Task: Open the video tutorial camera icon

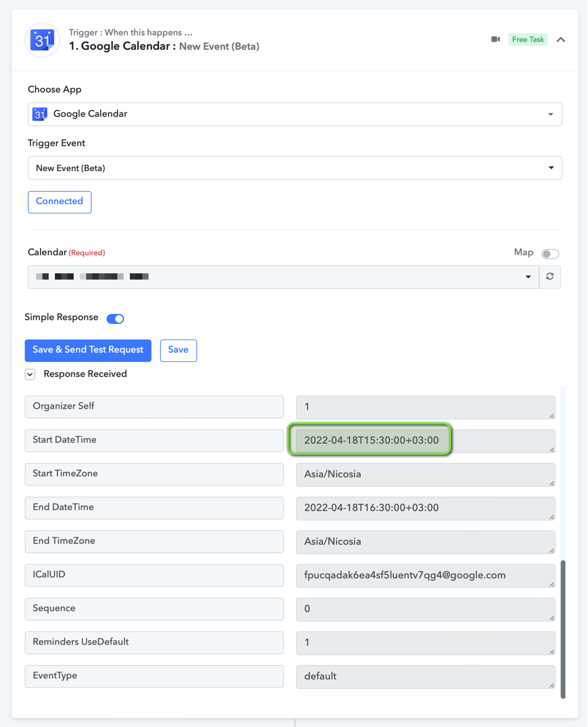Action: [x=496, y=39]
